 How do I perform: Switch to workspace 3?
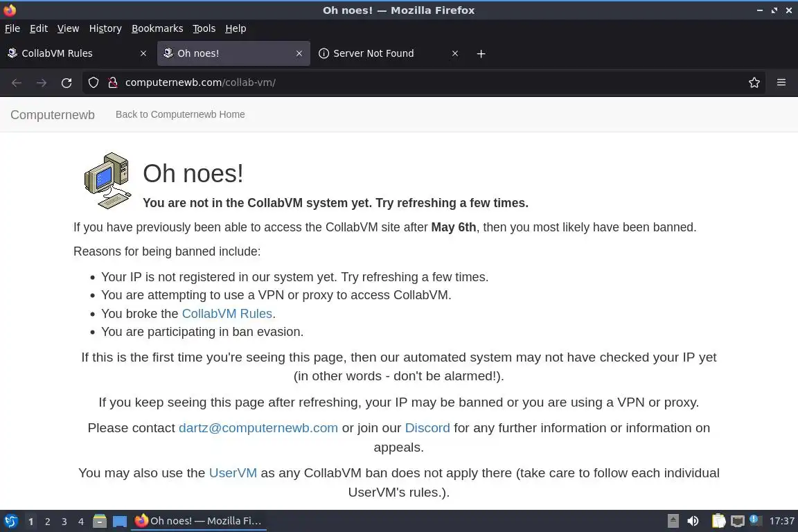(64, 522)
